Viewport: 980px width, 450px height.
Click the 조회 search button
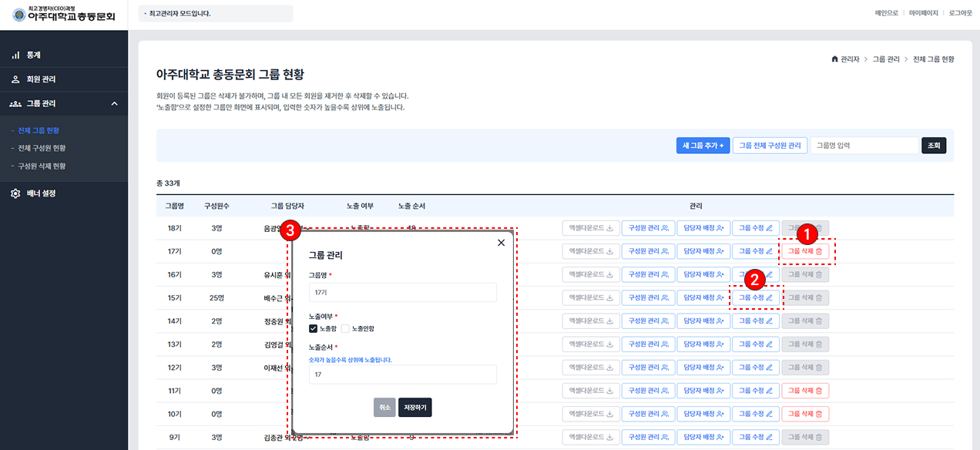click(x=934, y=145)
